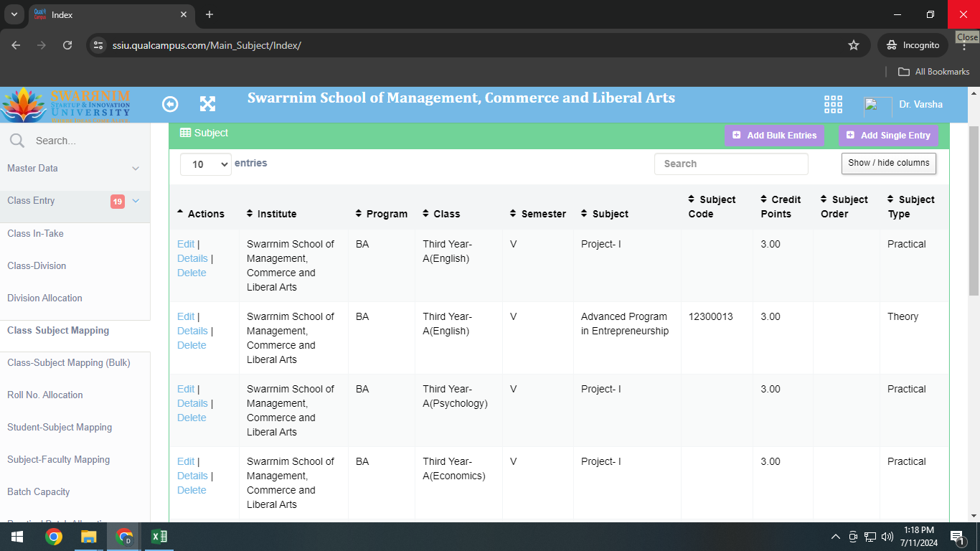Image resolution: width=980 pixels, height=551 pixels.
Task: Open File Explorer from the taskbar
Action: [x=88, y=537]
